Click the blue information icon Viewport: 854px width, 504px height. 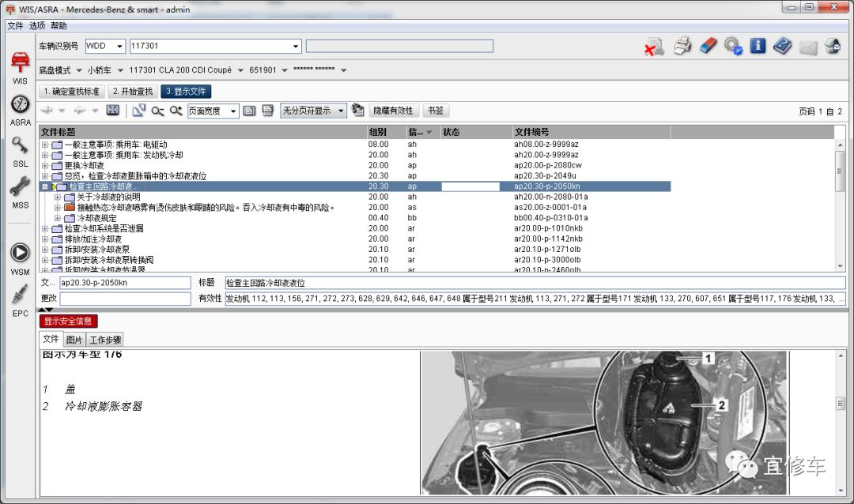(758, 46)
